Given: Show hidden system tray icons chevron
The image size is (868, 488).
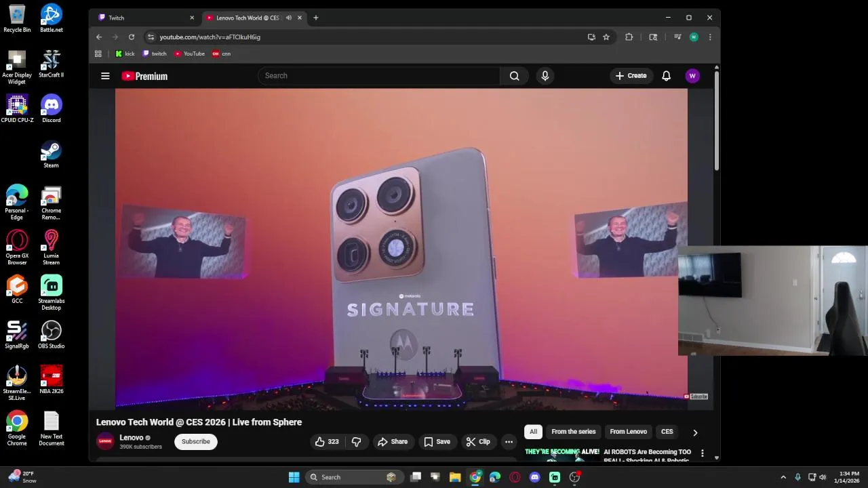Looking at the screenshot, I should (783, 477).
